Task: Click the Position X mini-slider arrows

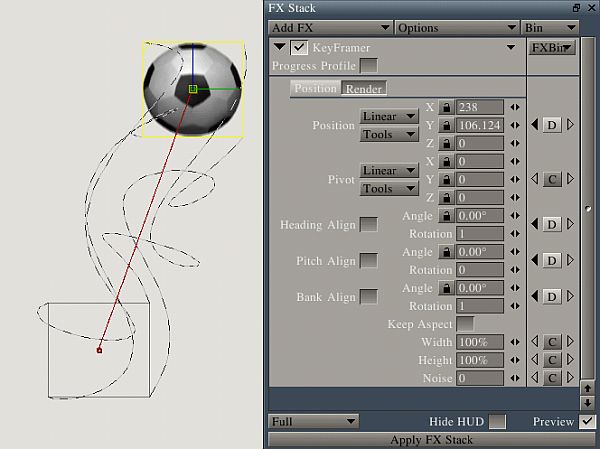Action: click(x=515, y=107)
